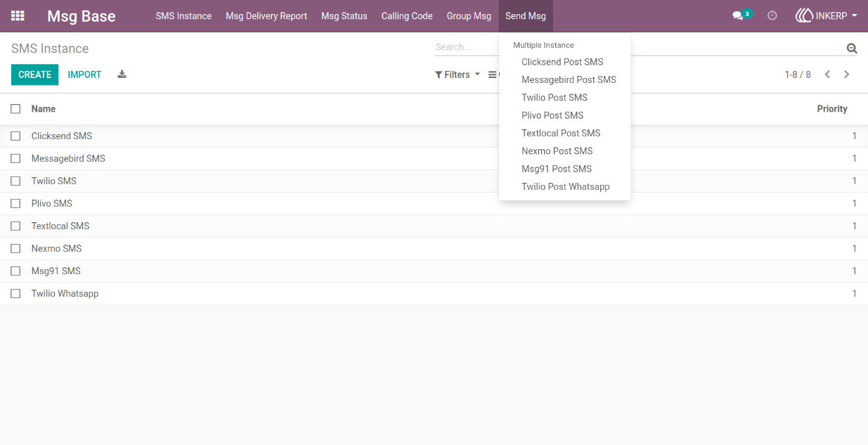Screen dimensions: 868x445
Task: Toggle the select-all checkbox in header
Action: [15, 109]
